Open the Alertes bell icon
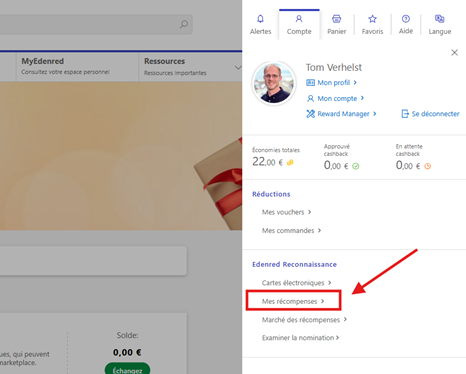 [x=260, y=19]
